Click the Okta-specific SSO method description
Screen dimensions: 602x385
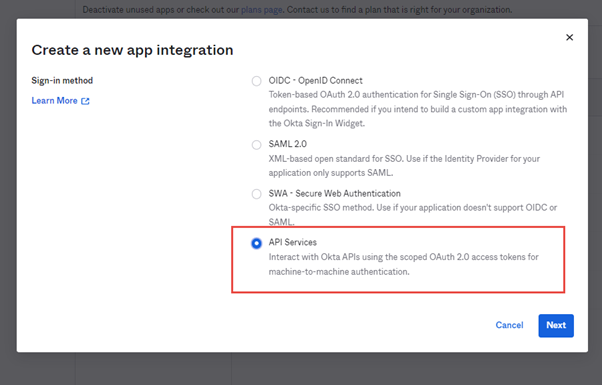point(413,215)
